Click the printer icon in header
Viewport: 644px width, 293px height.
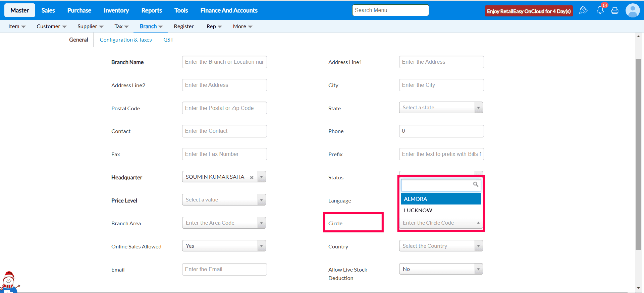click(x=615, y=11)
